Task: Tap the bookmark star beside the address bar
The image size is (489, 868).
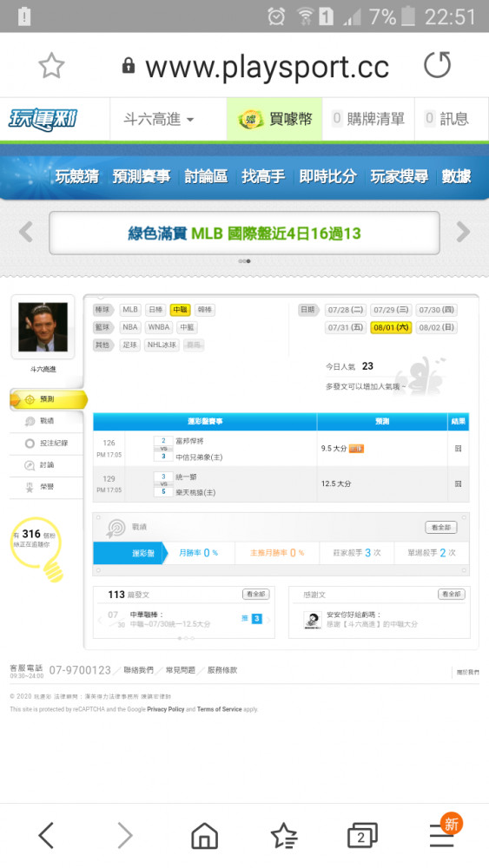Action: (x=51, y=66)
